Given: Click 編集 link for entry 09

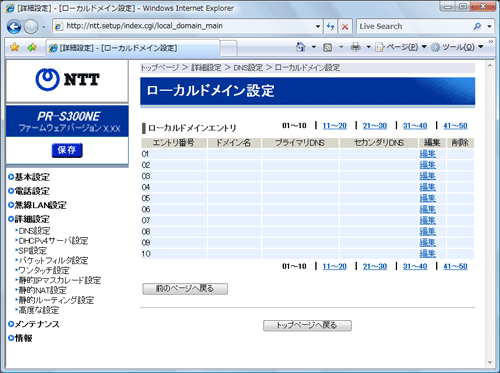Looking at the screenshot, I should [428, 243].
